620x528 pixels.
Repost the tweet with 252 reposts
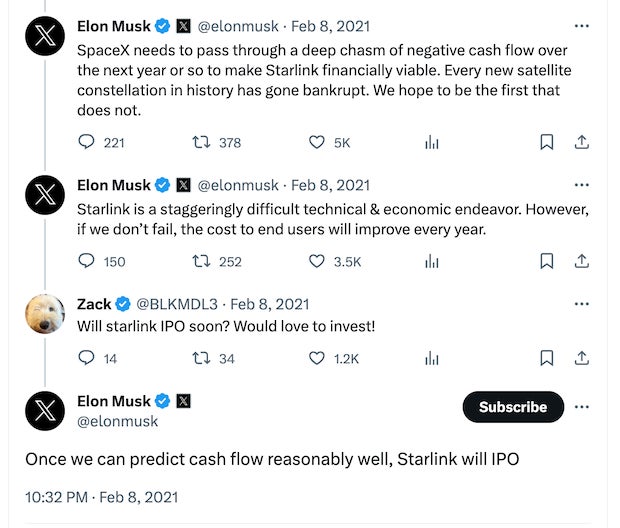[x=199, y=261]
